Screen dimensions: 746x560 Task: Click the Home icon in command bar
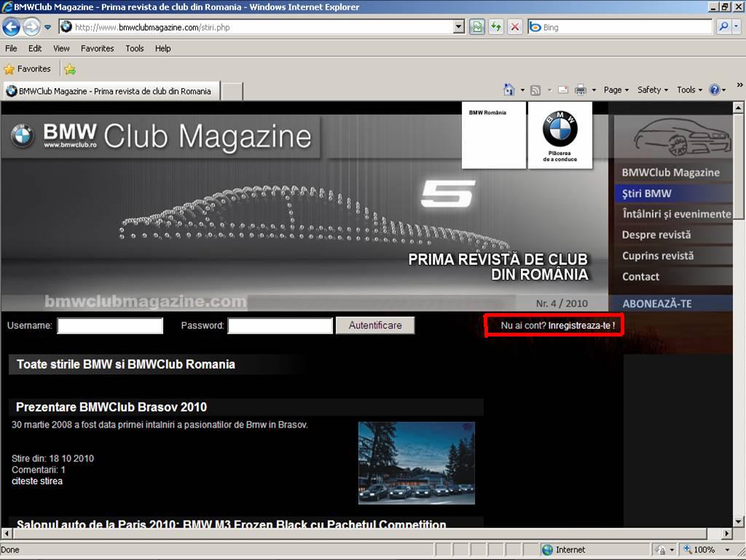coord(509,90)
